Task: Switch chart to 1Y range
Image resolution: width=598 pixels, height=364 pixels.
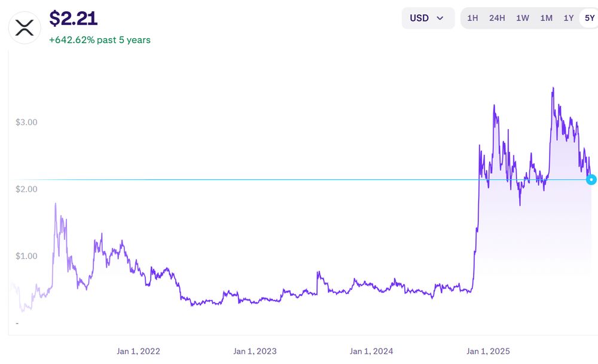Action: tap(569, 18)
